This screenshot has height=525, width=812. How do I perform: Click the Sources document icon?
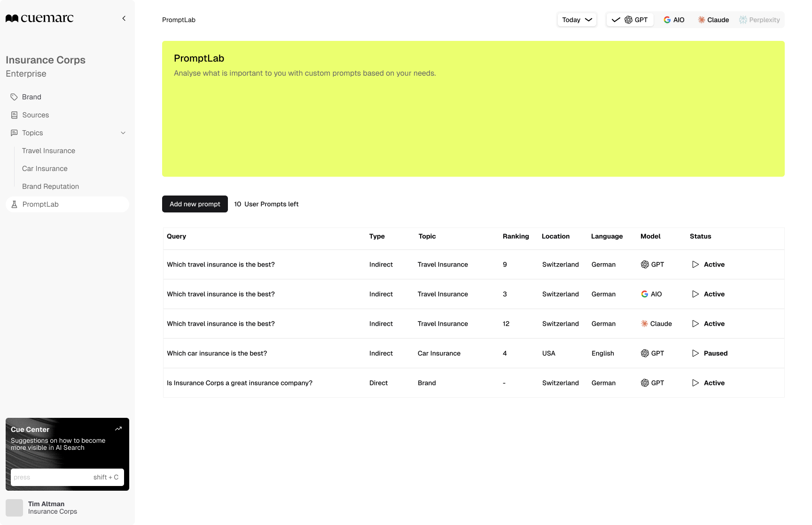(x=14, y=115)
